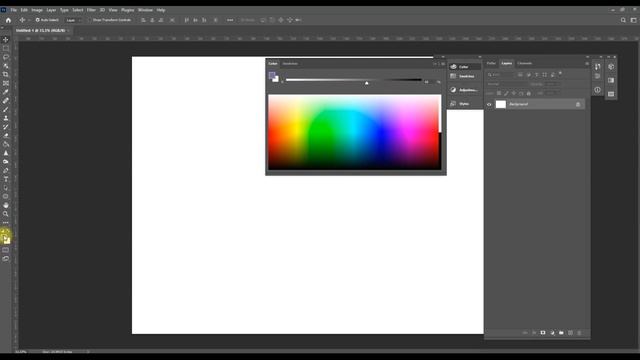
Task: Click the Add layer mask icon
Action: 543,333
